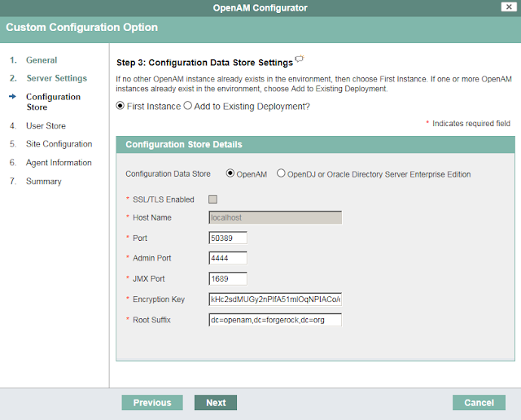Image resolution: width=521 pixels, height=420 pixels.
Task: Click the Port input field
Action: (228, 238)
